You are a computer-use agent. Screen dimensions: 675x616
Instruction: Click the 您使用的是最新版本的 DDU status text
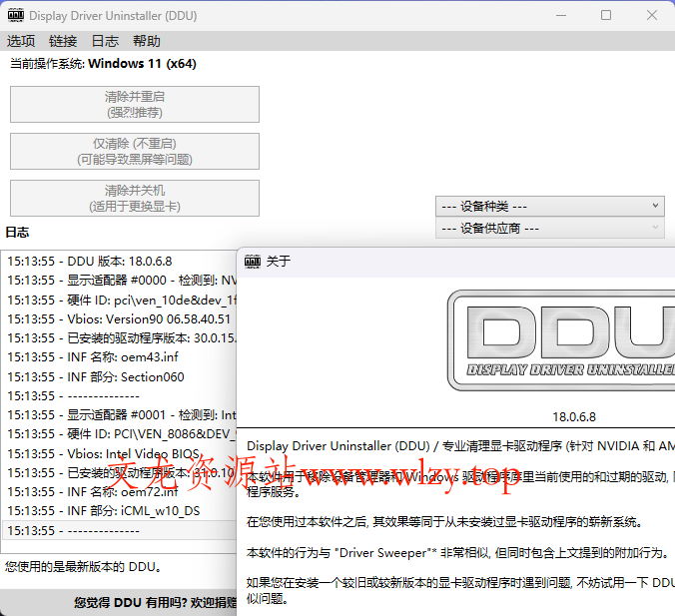pyautogui.click(x=84, y=566)
